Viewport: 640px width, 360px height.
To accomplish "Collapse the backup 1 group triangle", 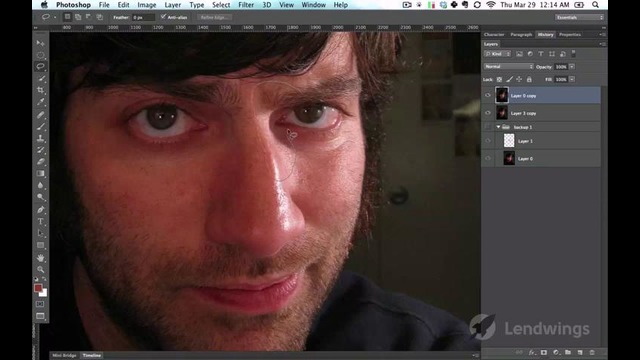I will 498,127.
